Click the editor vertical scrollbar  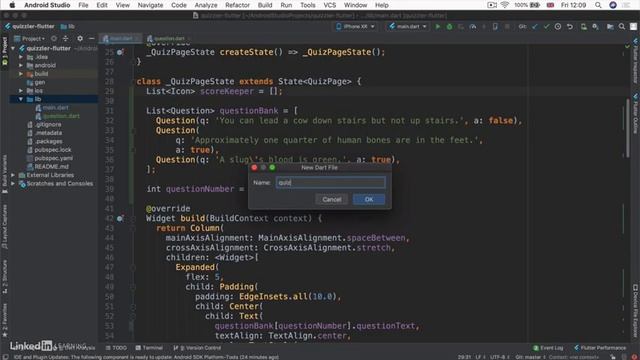[x=628, y=127]
